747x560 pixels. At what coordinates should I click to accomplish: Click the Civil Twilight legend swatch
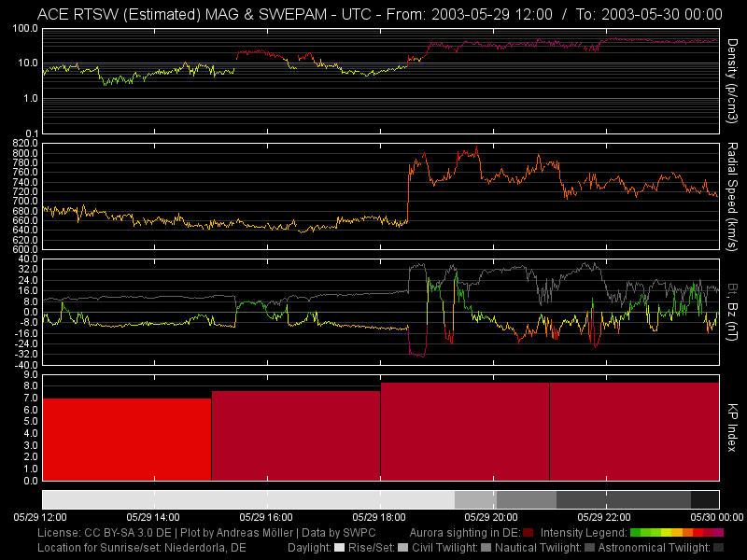tap(486, 548)
